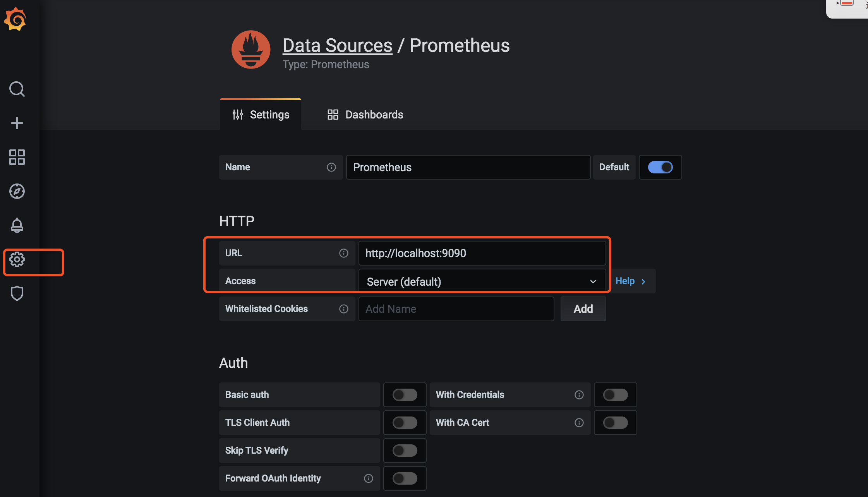Switch to the Dashboards tab
The height and width of the screenshot is (497, 868).
click(365, 115)
